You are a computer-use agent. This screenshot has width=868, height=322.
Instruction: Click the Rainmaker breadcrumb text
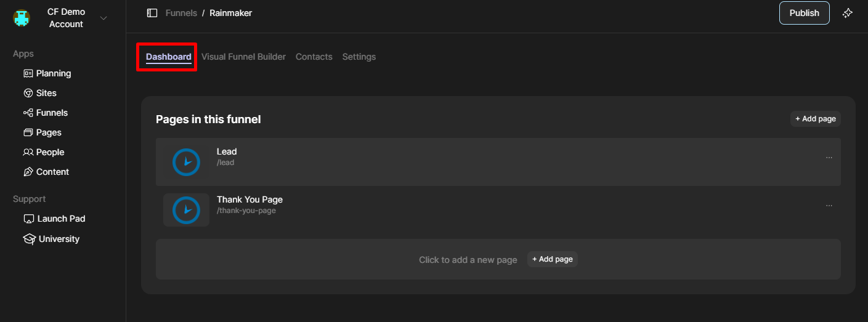tap(231, 13)
